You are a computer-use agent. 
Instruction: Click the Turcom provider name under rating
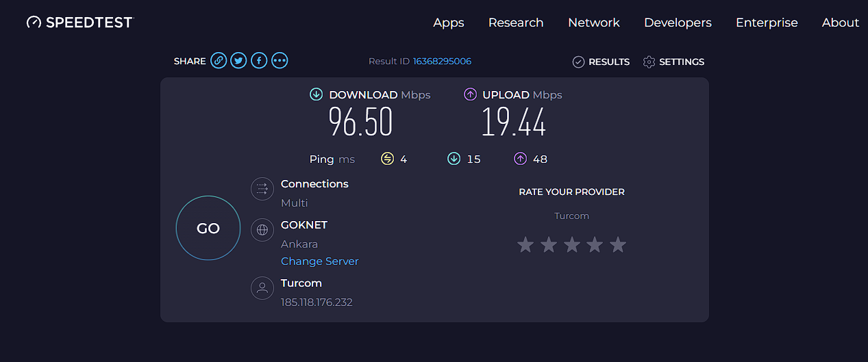[x=572, y=216]
